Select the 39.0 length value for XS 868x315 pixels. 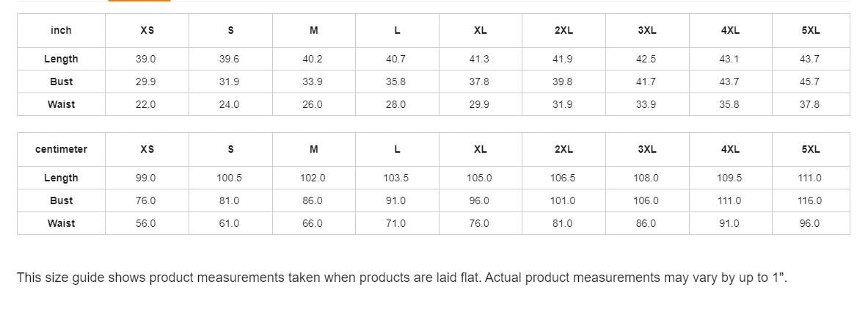coord(146,59)
